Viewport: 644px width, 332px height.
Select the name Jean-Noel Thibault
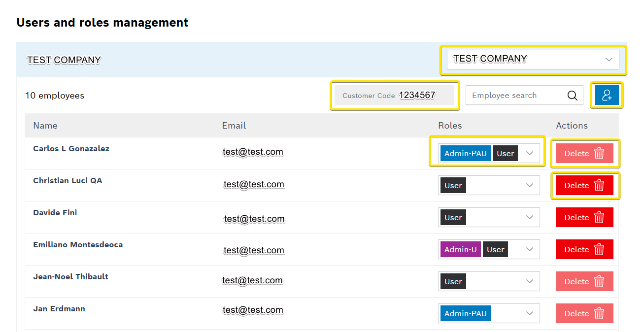[70, 277]
